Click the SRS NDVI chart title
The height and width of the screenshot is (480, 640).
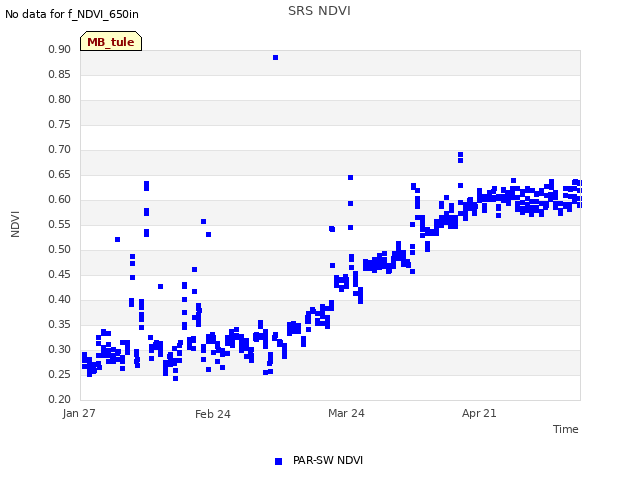coord(319,11)
